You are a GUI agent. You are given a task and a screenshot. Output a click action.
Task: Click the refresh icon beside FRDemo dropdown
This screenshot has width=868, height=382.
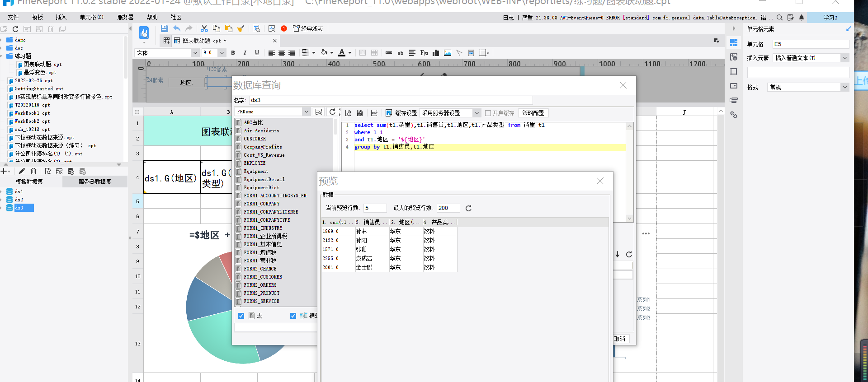(x=333, y=112)
